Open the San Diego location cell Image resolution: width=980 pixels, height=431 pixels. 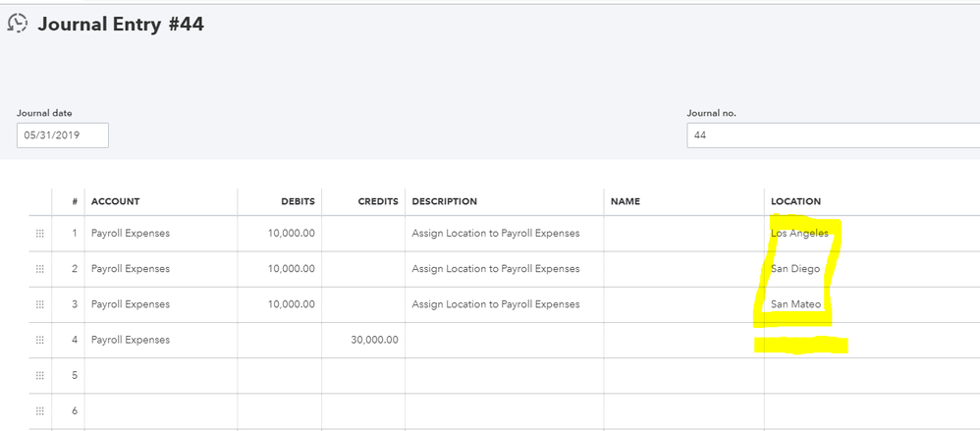coord(795,269)
